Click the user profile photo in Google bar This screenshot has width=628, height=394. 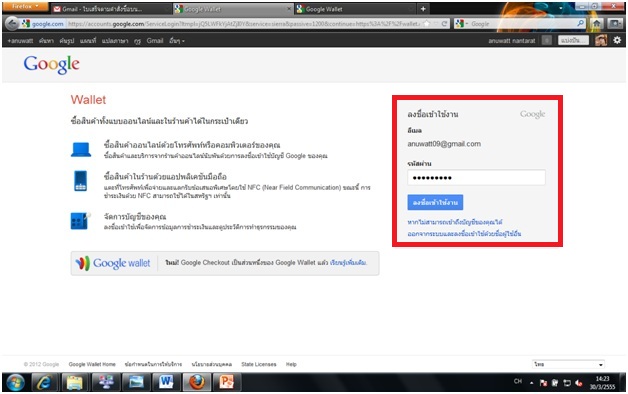pyautogui.click(x=601, y=40)
